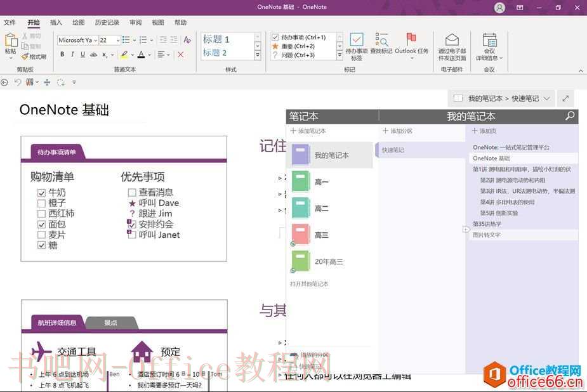587x392 pixels.
Task: Click the 添加笔记本 button
Action: point(308,131)
